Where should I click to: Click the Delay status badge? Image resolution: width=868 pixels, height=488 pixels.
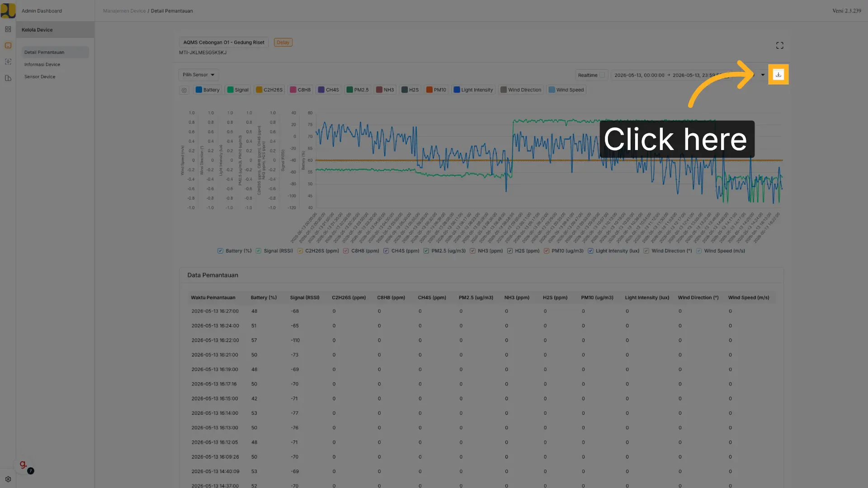coord(283,42)
